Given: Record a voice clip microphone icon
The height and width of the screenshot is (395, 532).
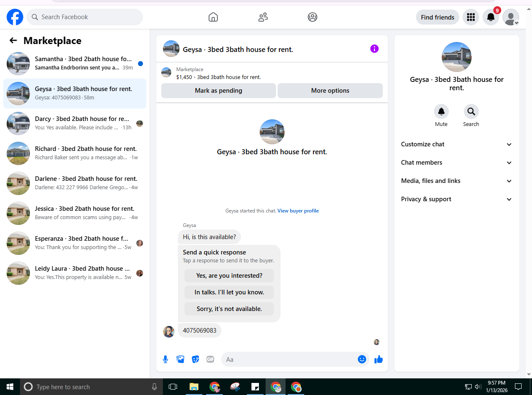Looking at the screenshot, I should (165, 359).
